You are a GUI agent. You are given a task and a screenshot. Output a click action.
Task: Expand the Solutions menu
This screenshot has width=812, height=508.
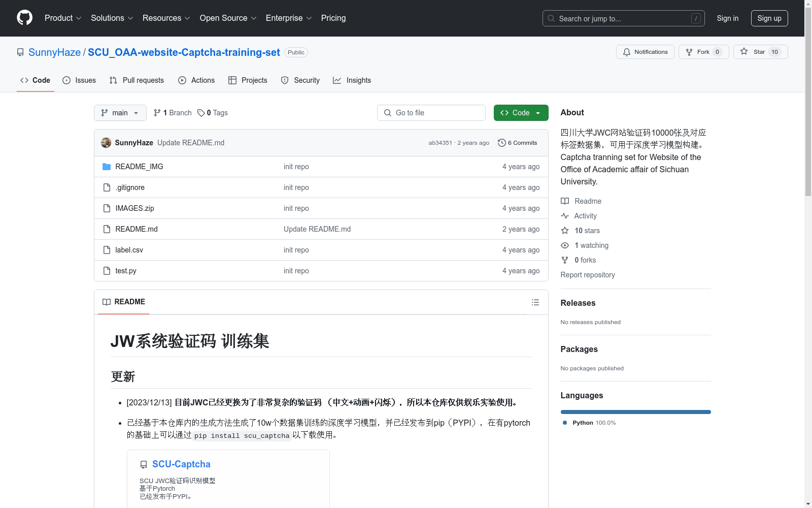tap(112, 18)
